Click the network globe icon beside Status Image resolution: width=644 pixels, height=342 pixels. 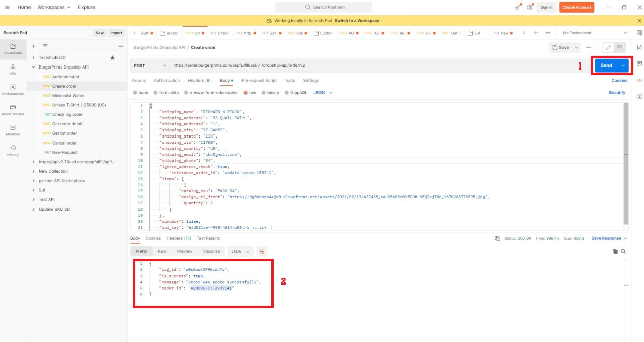click(497, 238)
